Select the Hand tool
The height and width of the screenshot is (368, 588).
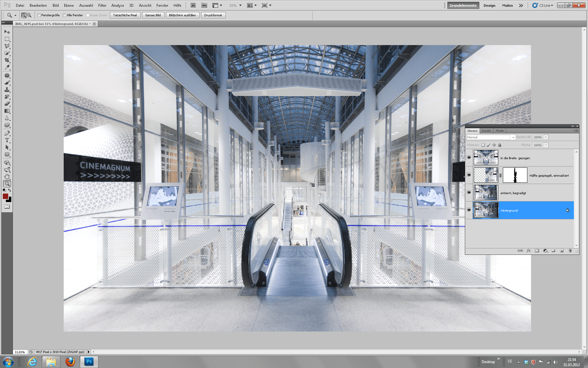7,177
